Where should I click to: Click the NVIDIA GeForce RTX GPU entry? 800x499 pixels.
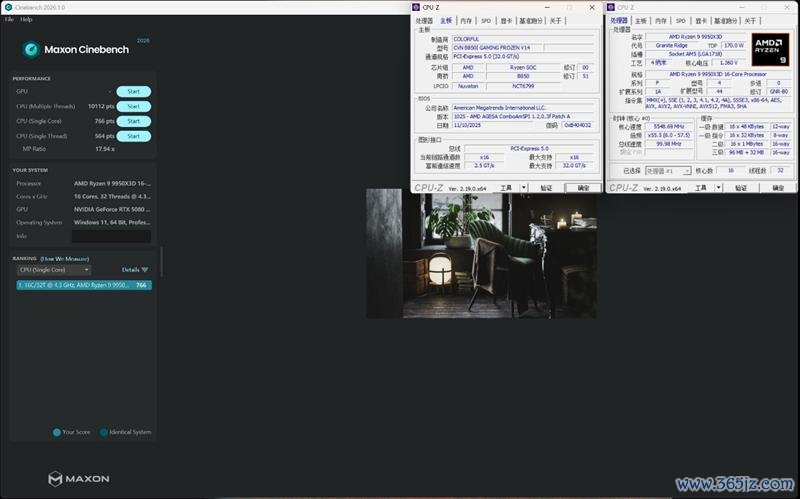[112, 209]
